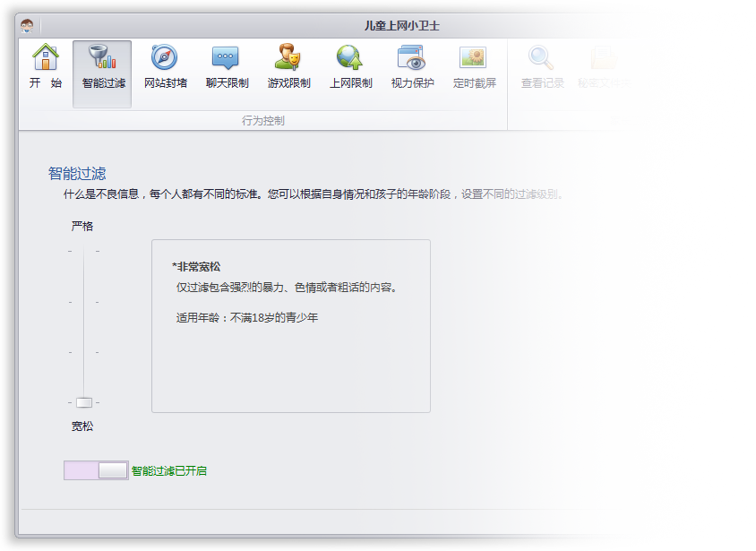The height and width of the screenshot is (551, 756).
Task: Click the filter level slider handle
Action: pyautogui.click(x=84, y=402)
